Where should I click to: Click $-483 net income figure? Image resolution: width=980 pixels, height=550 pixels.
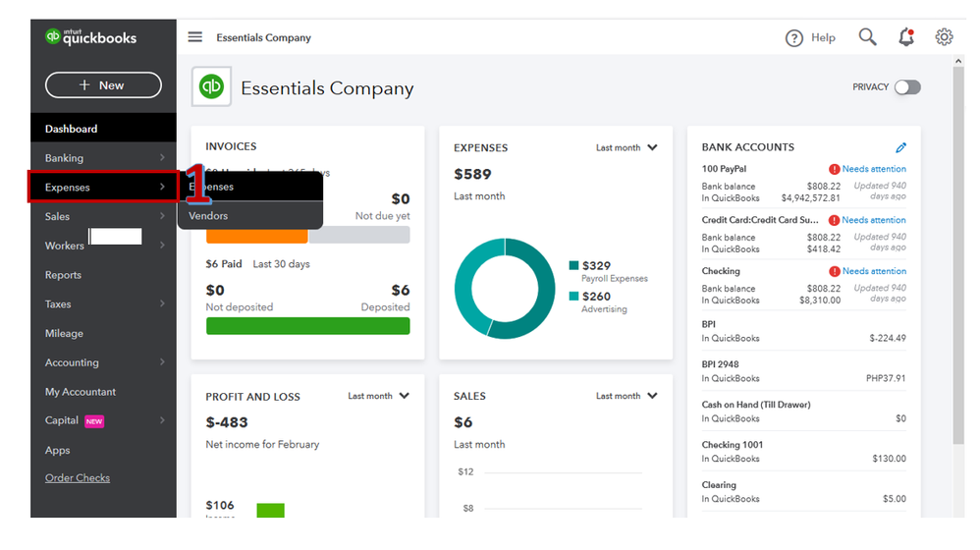227,422
